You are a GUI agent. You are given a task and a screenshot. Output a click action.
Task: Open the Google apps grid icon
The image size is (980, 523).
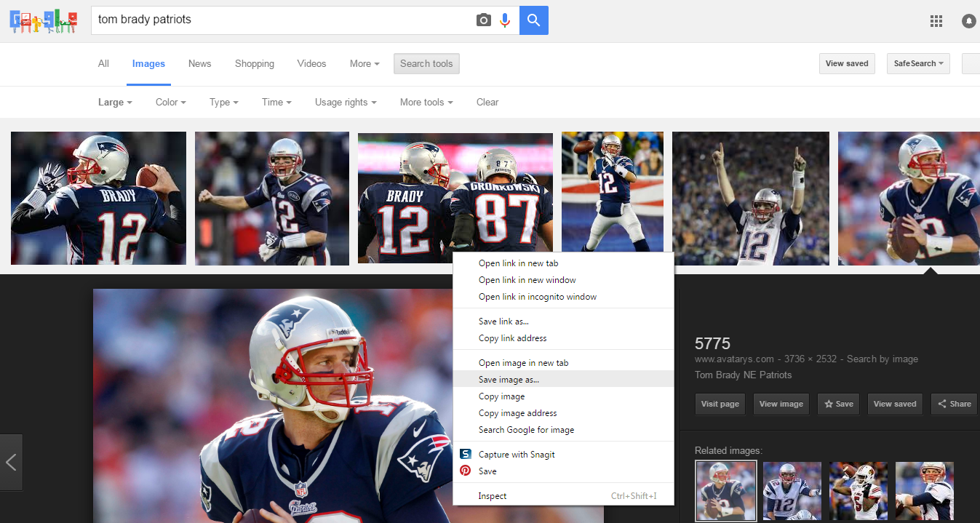click(x=936, y=21)
